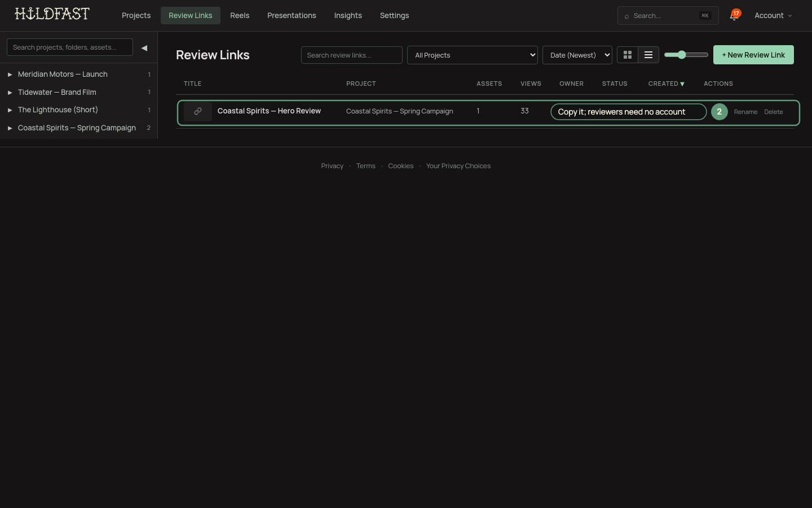Adjust the thumbnail size slider
This screenshot has height=508, width=812.
[686, 55]
